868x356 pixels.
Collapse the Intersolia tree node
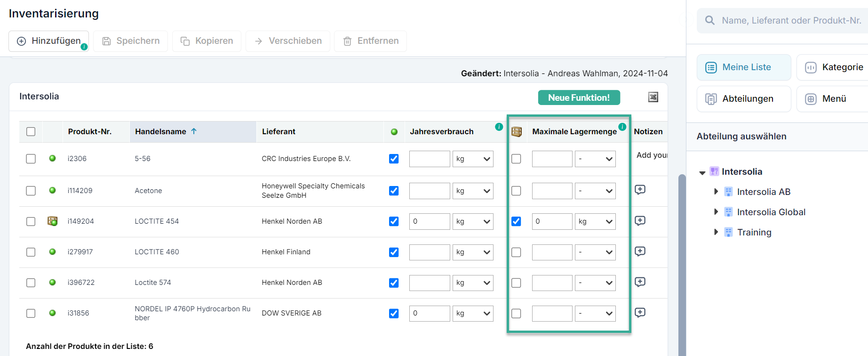pyautogui.click(x=702, y=172)
